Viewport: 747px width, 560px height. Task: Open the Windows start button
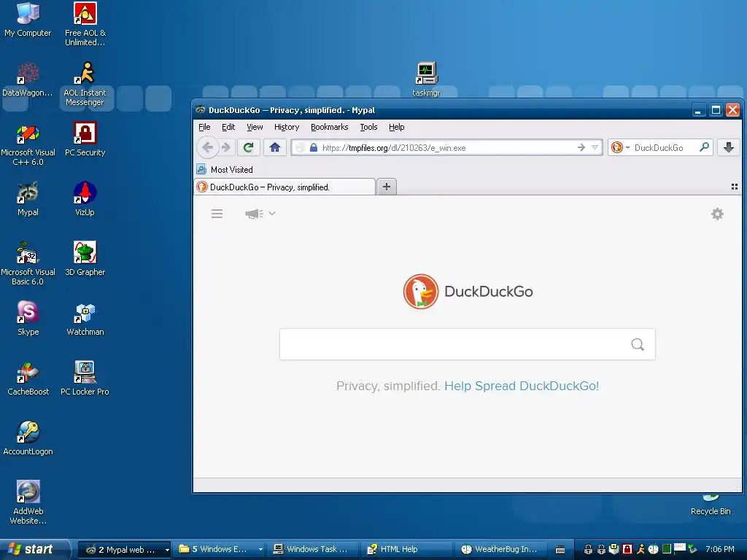pyautogui.click(x=35, y=549)
